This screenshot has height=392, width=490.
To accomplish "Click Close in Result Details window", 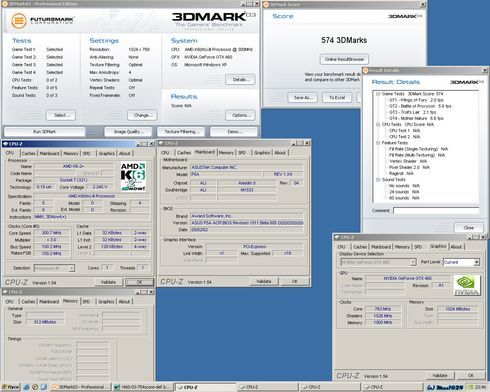I will point(468,228).
